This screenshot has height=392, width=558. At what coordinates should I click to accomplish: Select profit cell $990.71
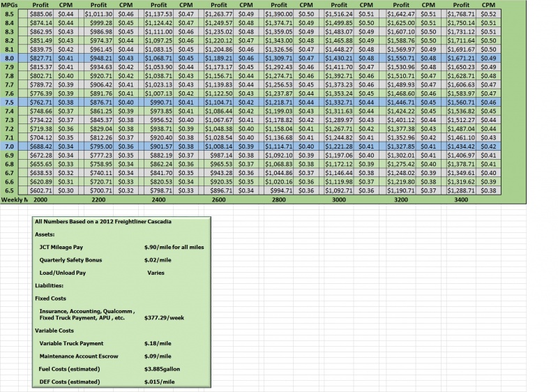tap(159, 102)
